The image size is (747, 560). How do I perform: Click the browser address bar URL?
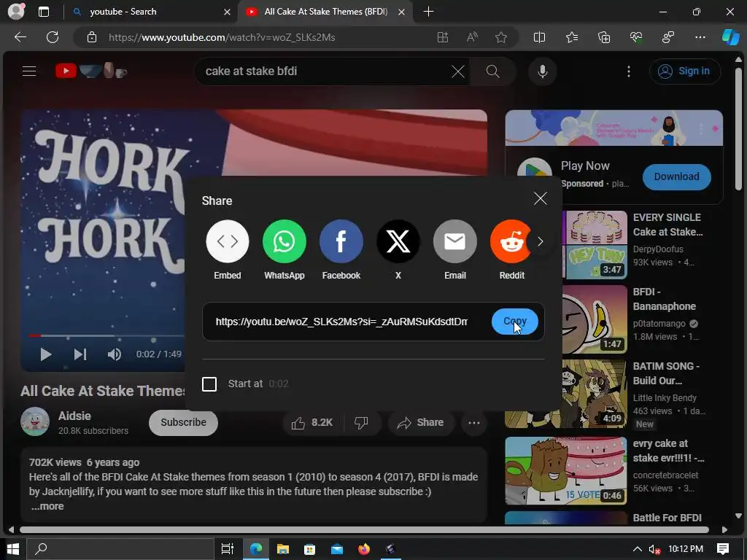222,37
